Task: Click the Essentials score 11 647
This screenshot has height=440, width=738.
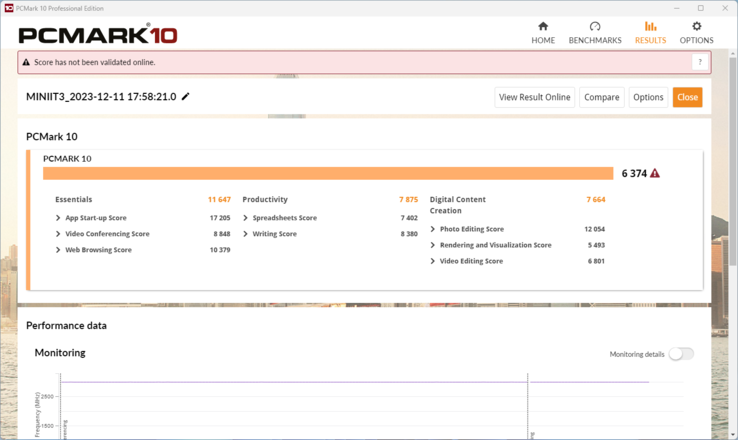Action: point(219,200)
